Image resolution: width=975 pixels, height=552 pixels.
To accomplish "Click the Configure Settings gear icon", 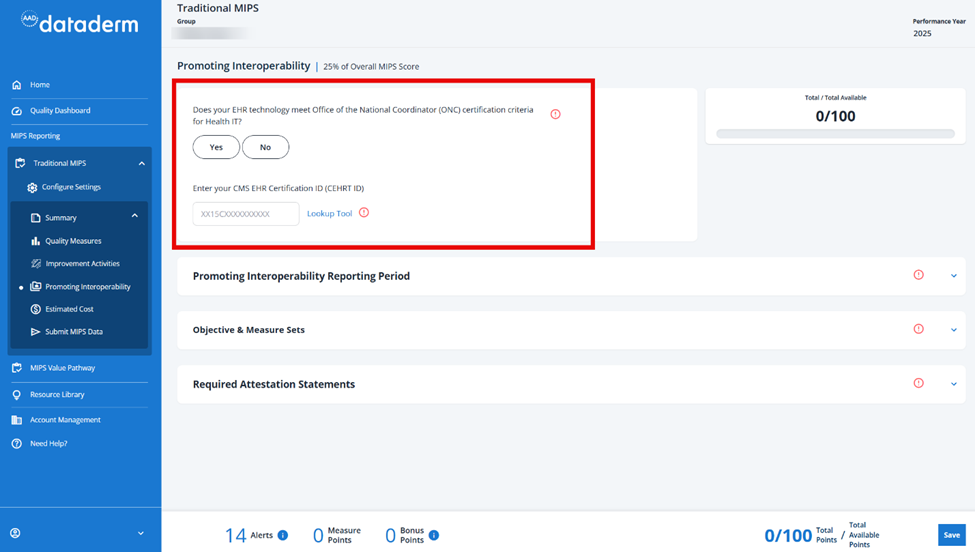I will pos(32,187).
